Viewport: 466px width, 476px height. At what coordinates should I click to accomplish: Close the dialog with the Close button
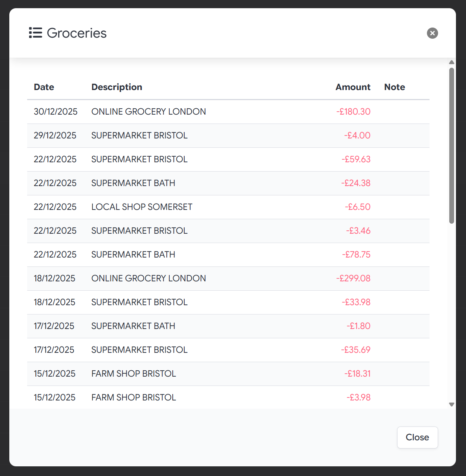[x=417, y=437]
